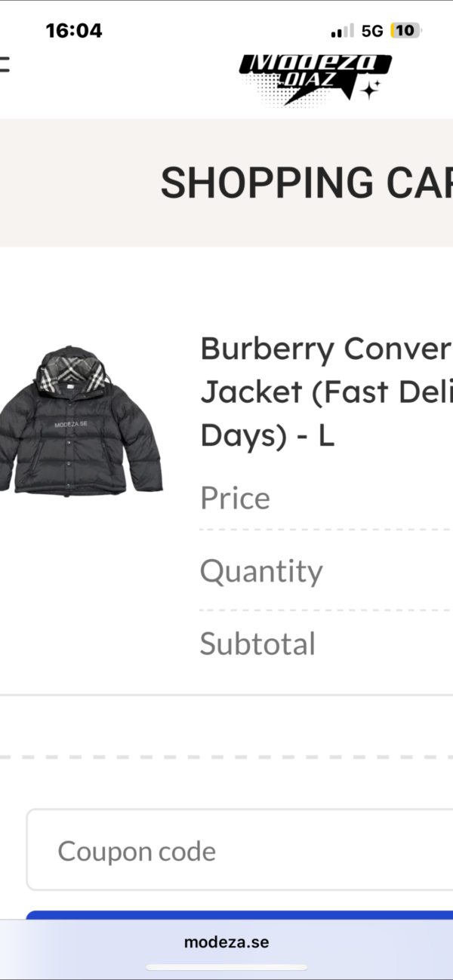Focus the Coupon code field

tap(240, 851)
